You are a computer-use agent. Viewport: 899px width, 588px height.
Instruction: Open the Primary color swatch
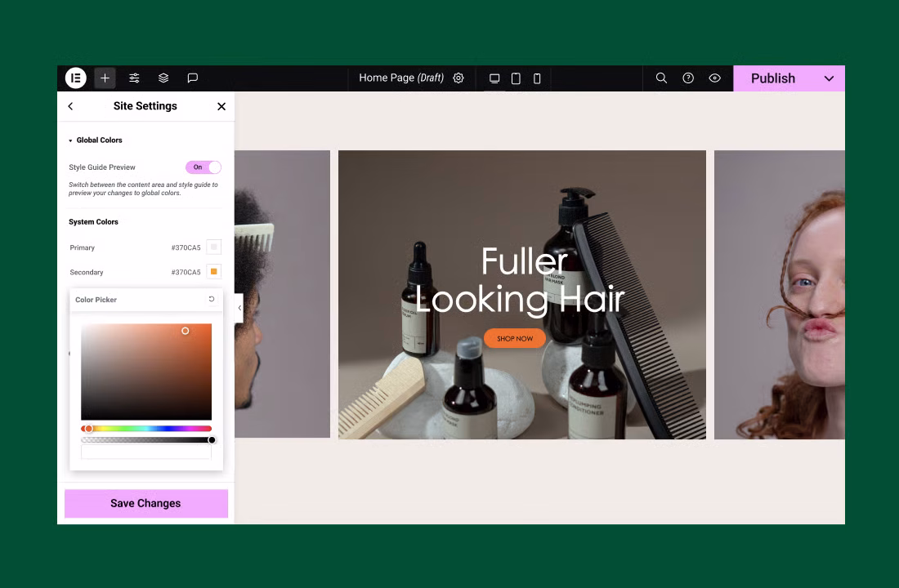point(214,247)
